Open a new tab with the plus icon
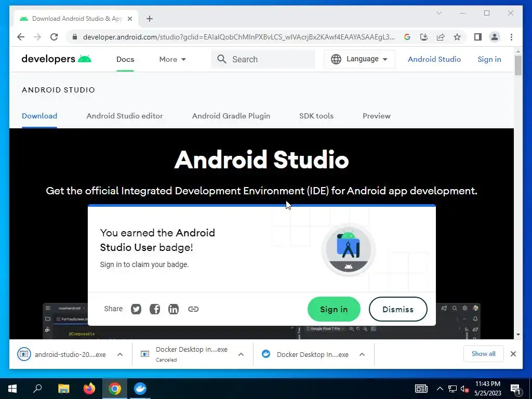The height and width of the screenshot is (399, 532). click(x=150, y=19)
